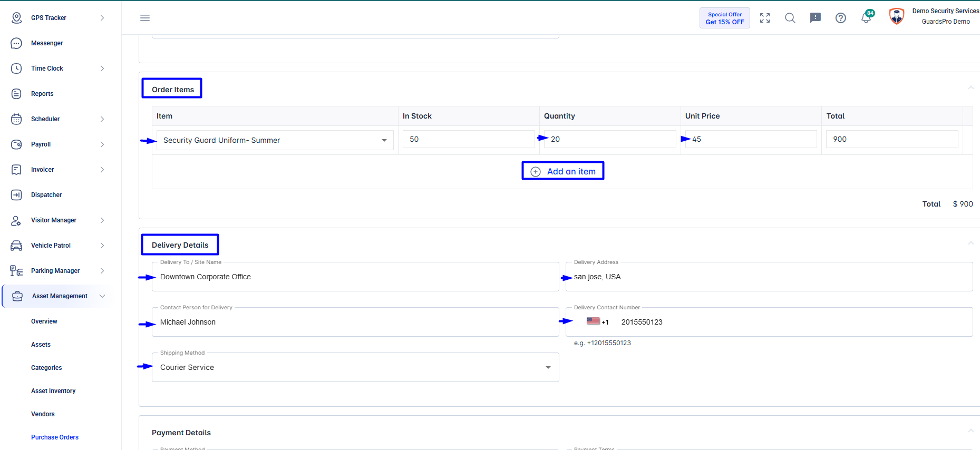The width and height of the screenshot is (980, 450).
Task: Open the Item dropdown for Security Guard Uniform
Action: point(275,140)
